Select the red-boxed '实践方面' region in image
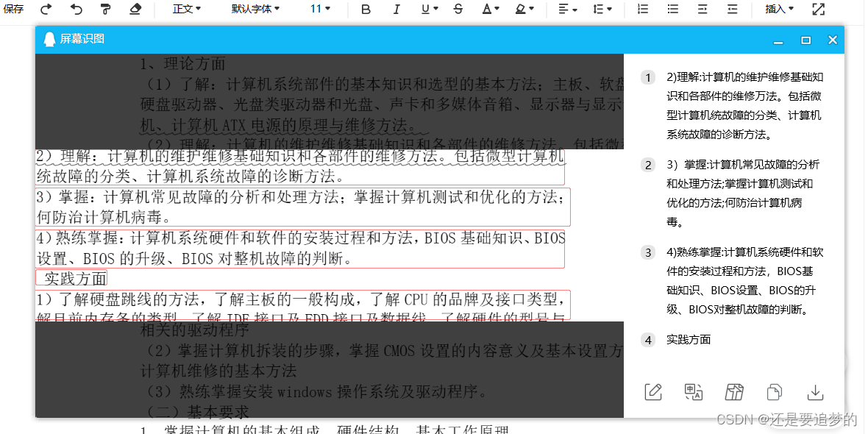 coord(71,277)
